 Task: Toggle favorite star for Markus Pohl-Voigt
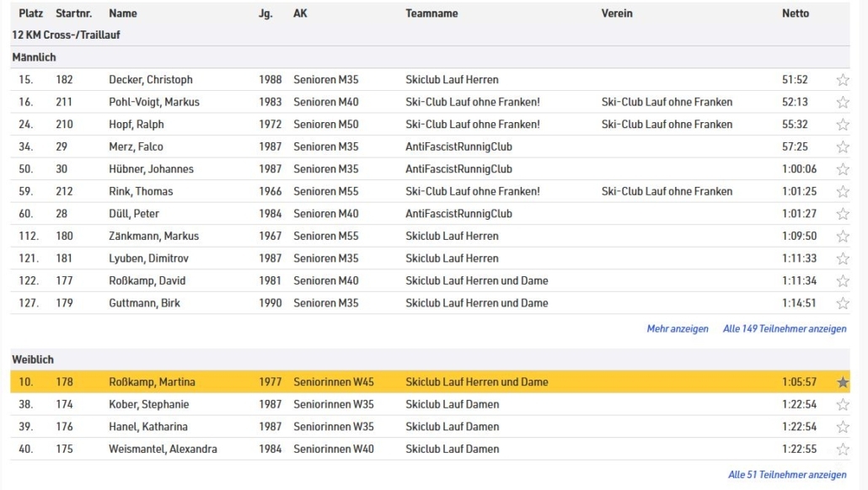(842, 103)
